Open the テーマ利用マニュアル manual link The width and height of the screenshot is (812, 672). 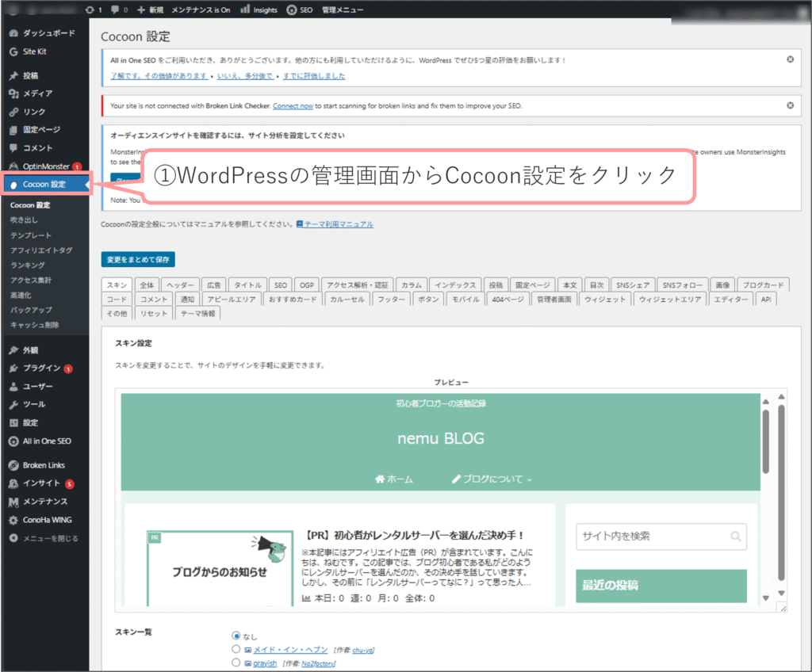click(x=339, y=224)
